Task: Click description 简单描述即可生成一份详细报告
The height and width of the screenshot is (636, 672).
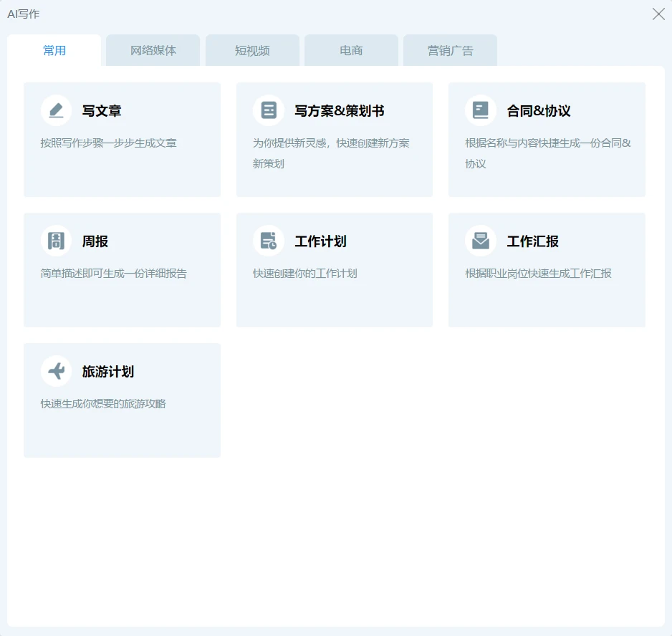Action: (x=114, y=274)
